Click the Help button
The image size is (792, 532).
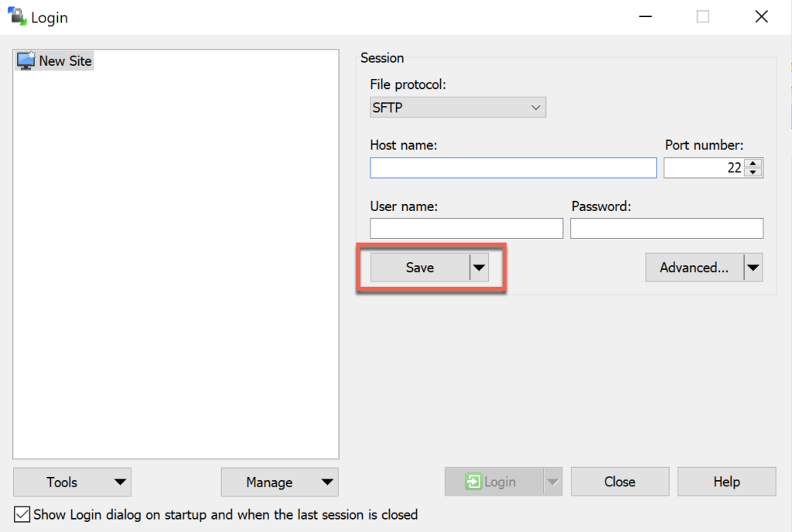point(726,481)
